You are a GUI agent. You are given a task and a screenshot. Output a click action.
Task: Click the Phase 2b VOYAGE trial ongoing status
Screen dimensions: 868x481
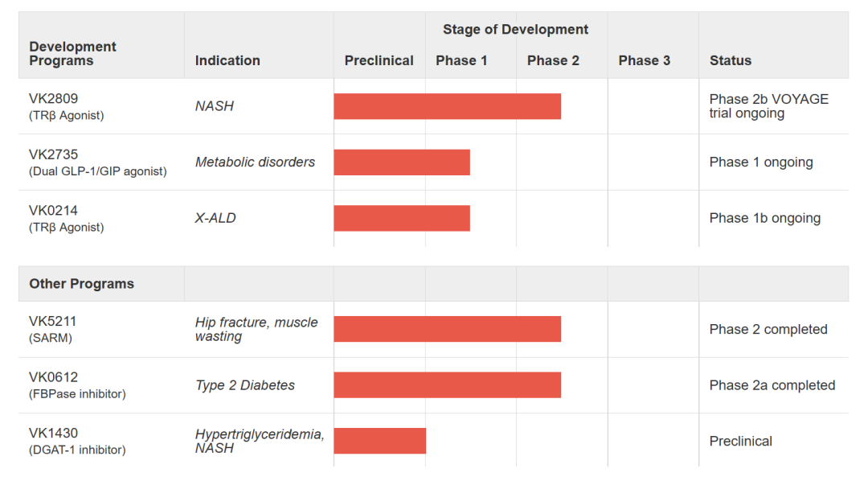click(768, 106)
